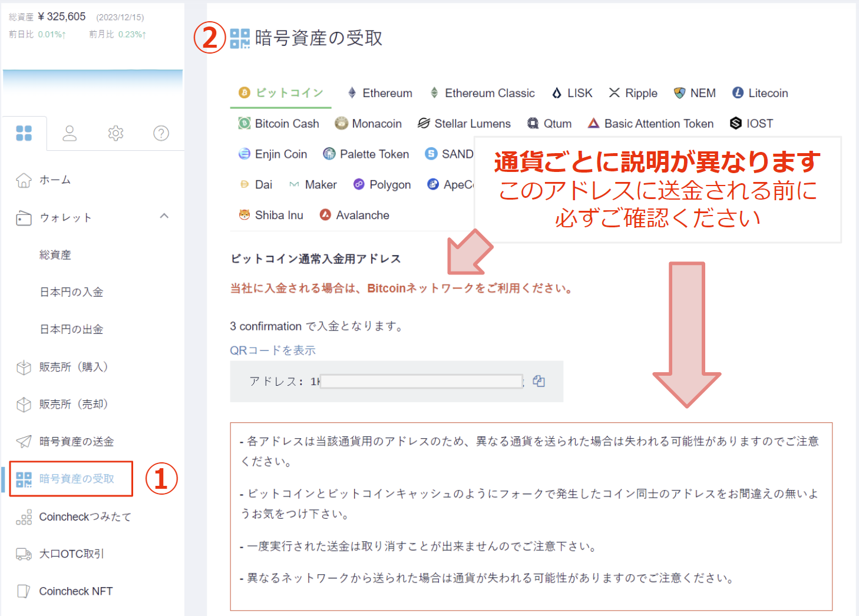Click the 販売所（売却） box icon

(24, 405)
